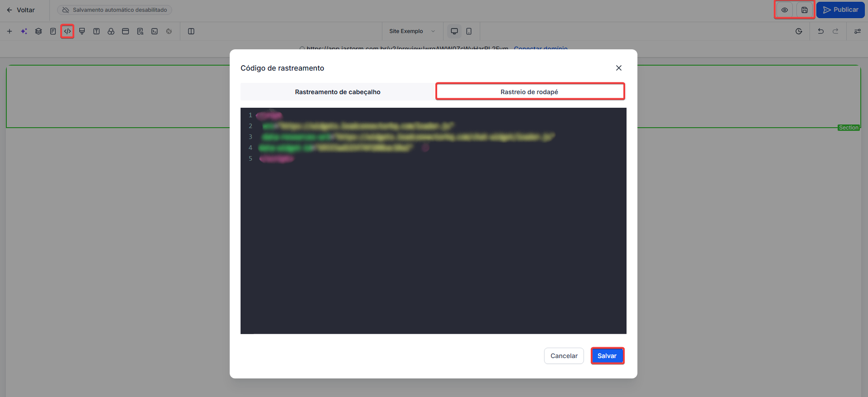The height and width of the screenshot is (397, 868).
Task: Expand the Site Exemplo dropdown
Action: [412, 31]
